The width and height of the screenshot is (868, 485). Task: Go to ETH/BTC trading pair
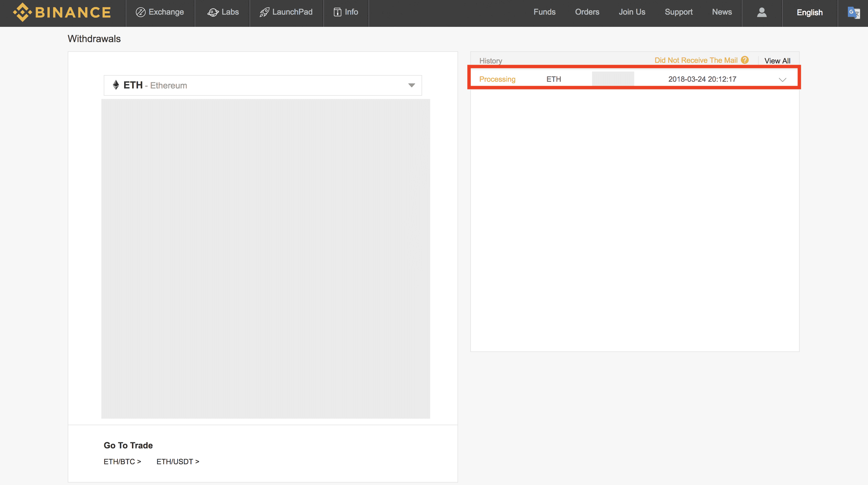pyautogui.click(x=122, y=462)
